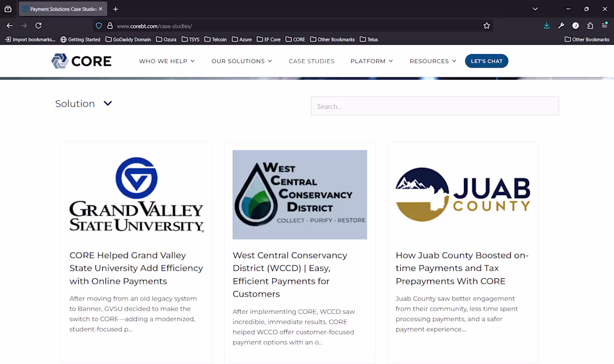Click the Firefox View icon at top-left
Viewport: 614px width, 364px height.
point(8,9)
